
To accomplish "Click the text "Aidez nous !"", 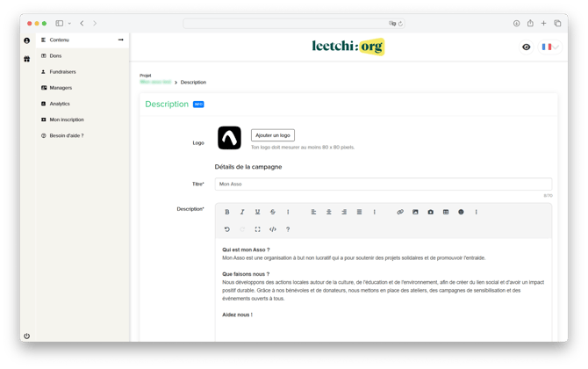I will [x=237, y=315].
